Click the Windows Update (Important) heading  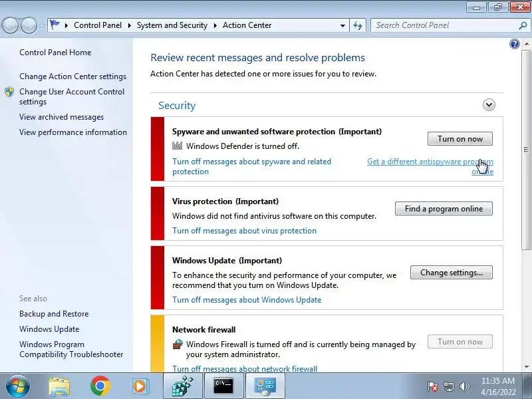click(x=227, y=261)
